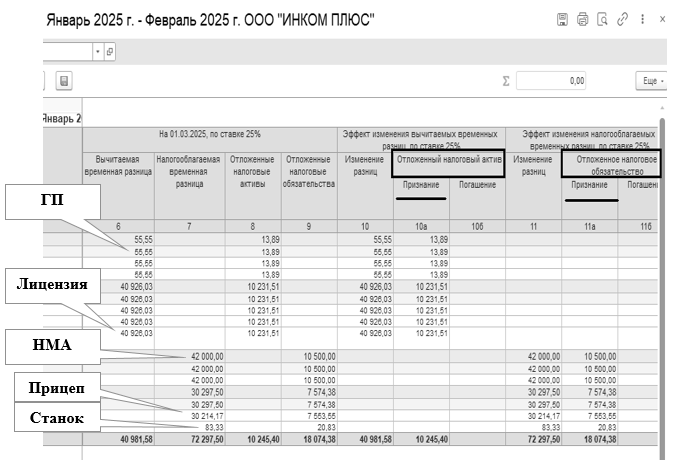Click the vertical scrollbar of the report
This screenshot has width=695, height=476.
pos(662,288)
